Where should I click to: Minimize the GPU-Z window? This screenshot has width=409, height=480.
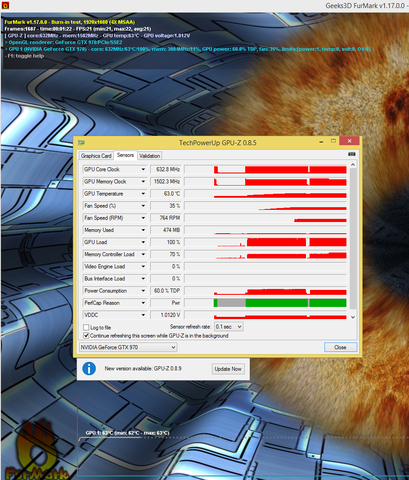pos(321,142)
